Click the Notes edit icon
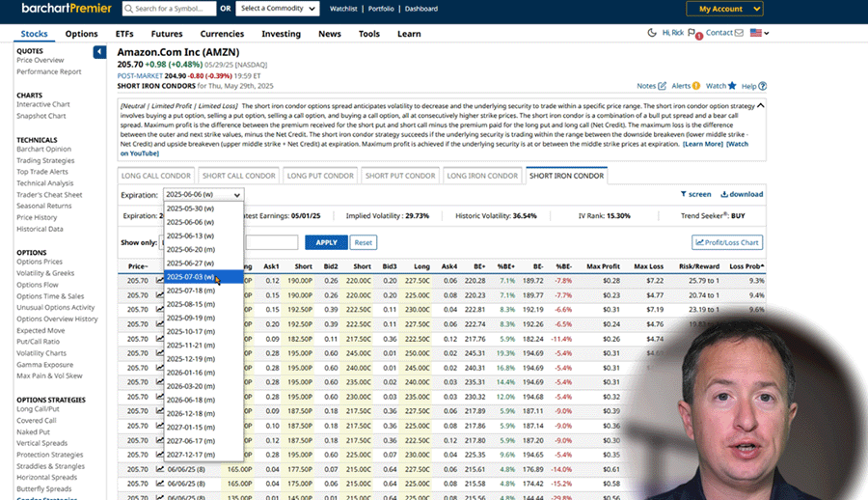Screen dimensions: 868x500 (662, 86)
